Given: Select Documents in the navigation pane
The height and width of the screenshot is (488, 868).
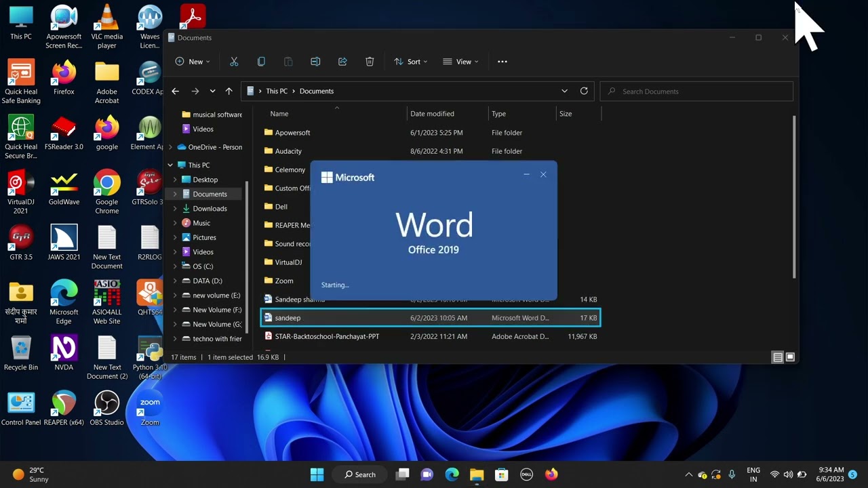Looking at the screenshot, I should [210, 194].
